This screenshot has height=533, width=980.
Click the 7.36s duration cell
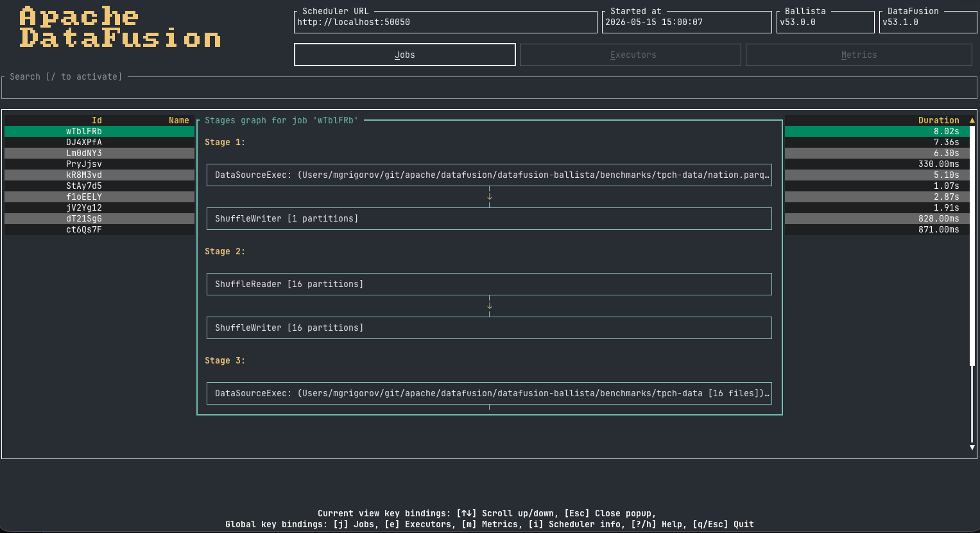click(x=947, y=142)
